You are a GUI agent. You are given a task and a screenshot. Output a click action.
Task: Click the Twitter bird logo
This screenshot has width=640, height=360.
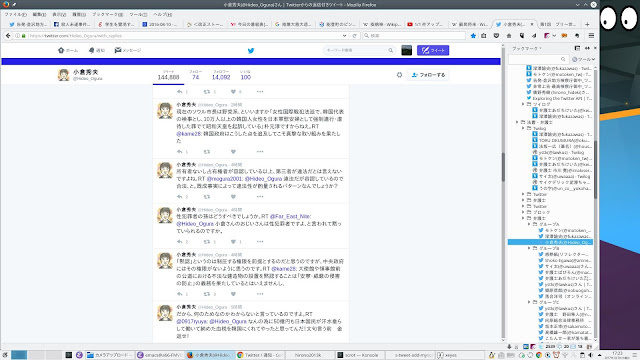click(x=251, y=51)
